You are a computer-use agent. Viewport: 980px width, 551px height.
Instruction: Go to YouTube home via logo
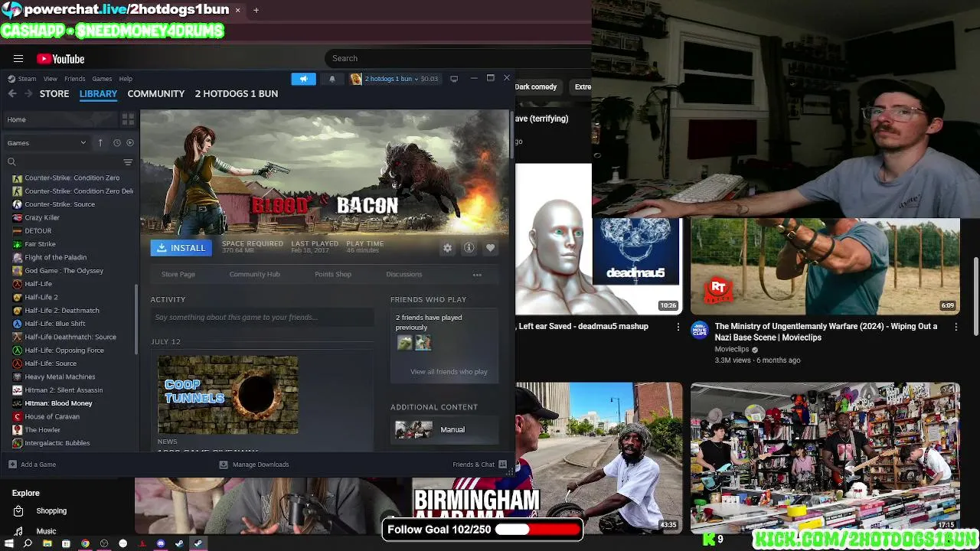click(60, 59)
